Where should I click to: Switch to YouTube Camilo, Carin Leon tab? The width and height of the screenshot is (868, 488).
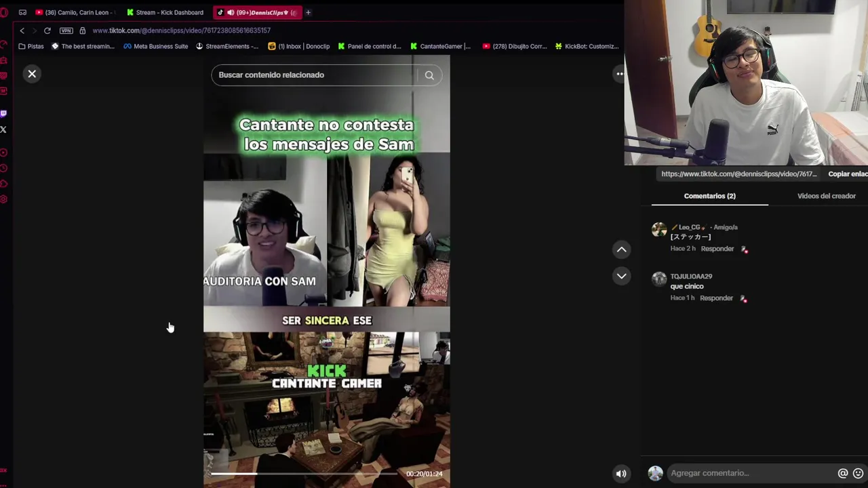pos(75,12)
